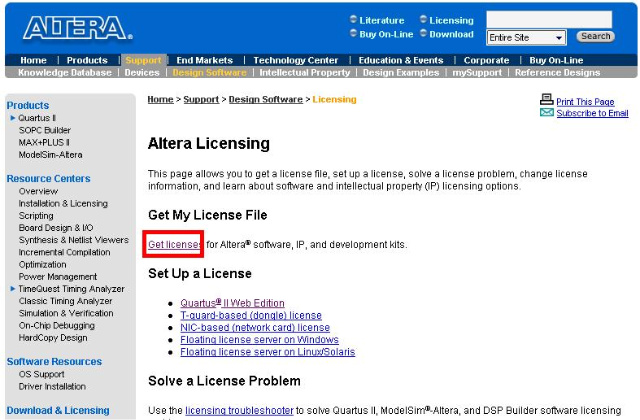Open Floating license server on Linux/Solaris link
The height and width of the screenshot is (420, 640).
[x=268, y=352]
